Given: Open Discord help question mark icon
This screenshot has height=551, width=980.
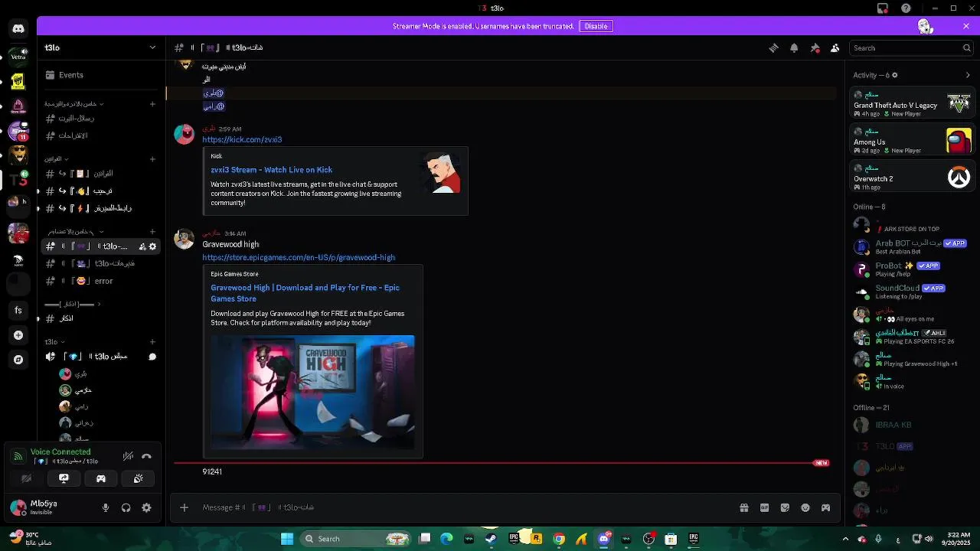Looking at the screenshot, I should (x=906, y=8).
